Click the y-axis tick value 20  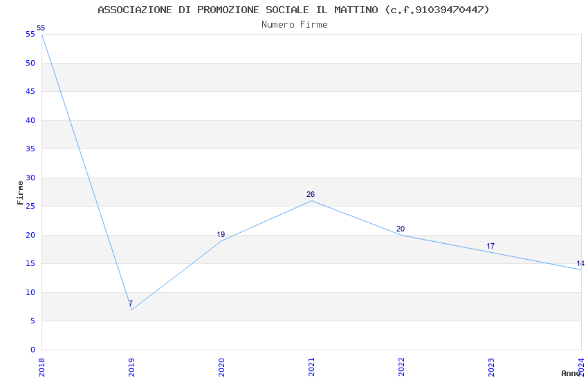pos(30,235)
